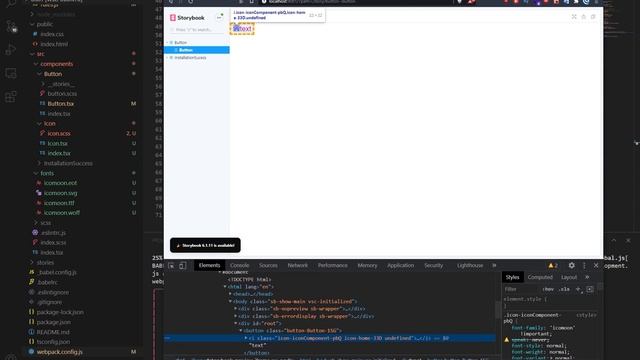Screen dimensions: 640x360
Task: Click the Storybook logo
Action: pos(187,18)
